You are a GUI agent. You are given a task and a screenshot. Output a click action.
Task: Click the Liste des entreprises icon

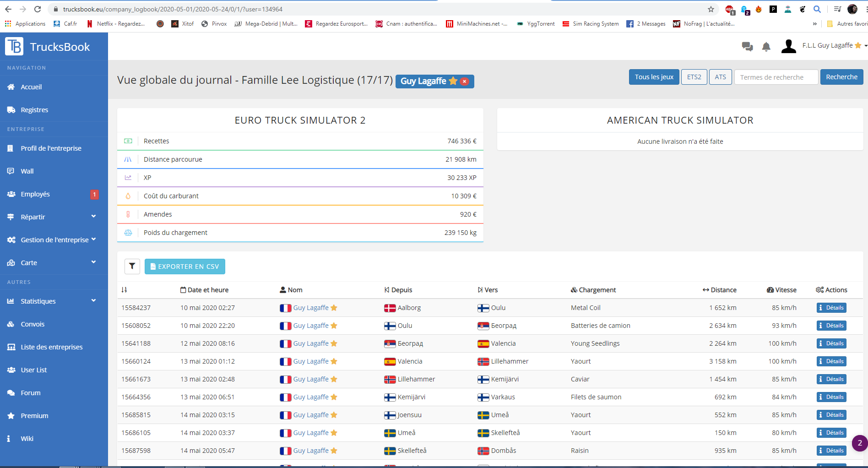[11, 347]
